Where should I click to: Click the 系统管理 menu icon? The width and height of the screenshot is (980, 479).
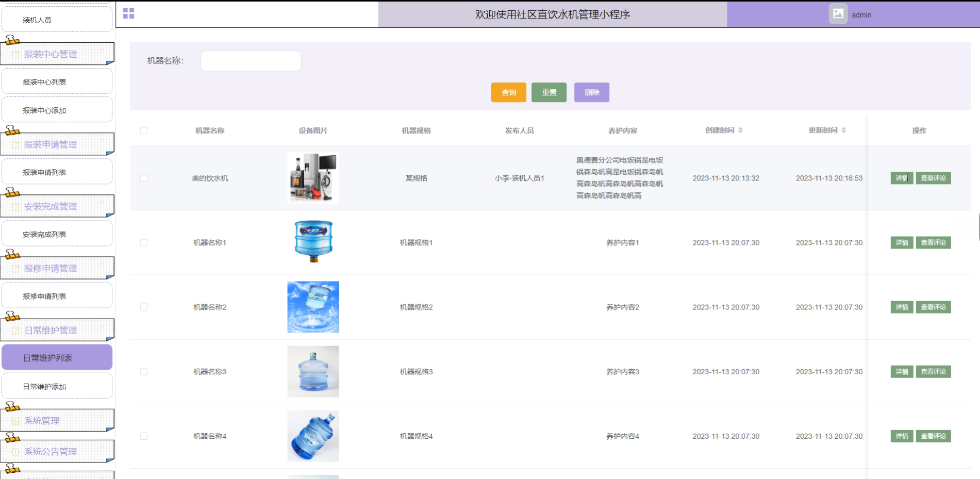pyautogui.click(x=15, y=421)
